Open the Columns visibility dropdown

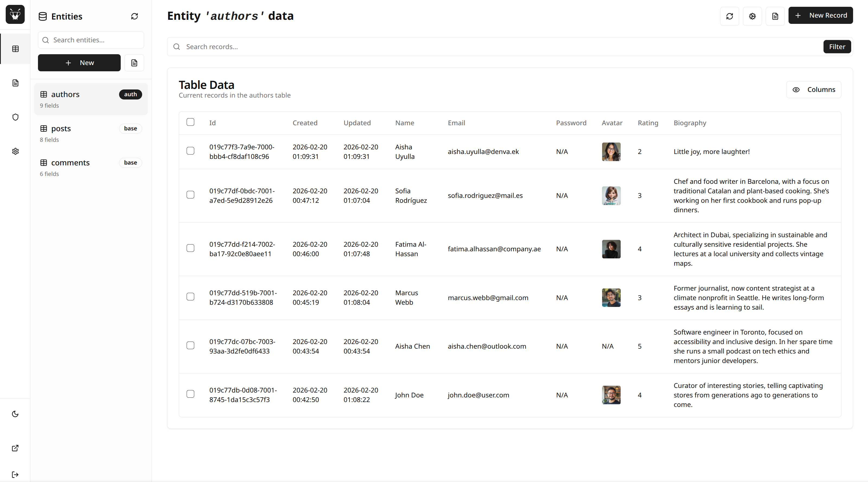point(814,89)
